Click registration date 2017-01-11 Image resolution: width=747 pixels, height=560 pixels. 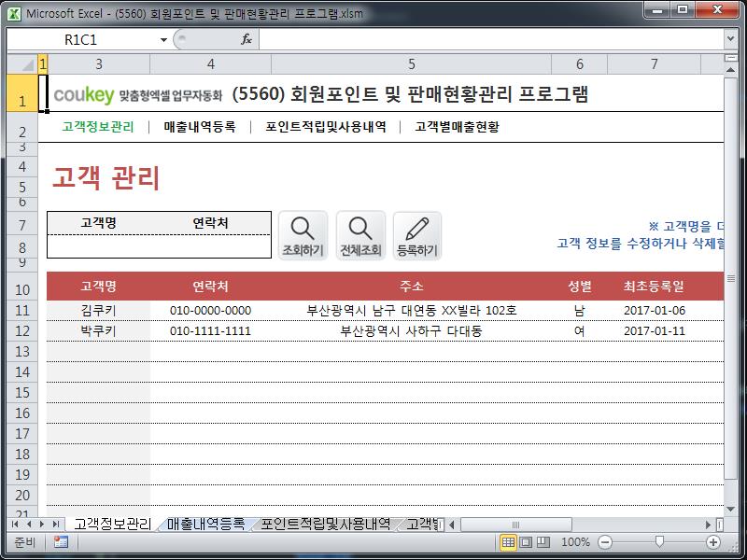655,331
